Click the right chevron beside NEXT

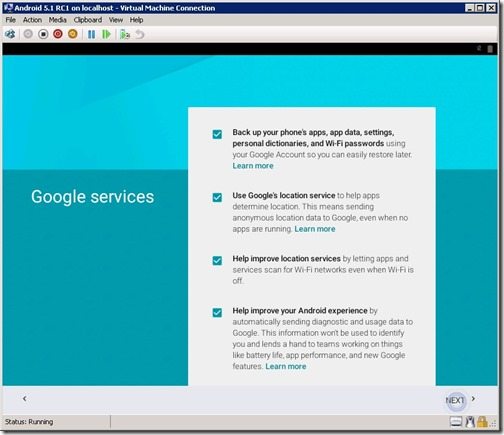[x=473, y=398]
